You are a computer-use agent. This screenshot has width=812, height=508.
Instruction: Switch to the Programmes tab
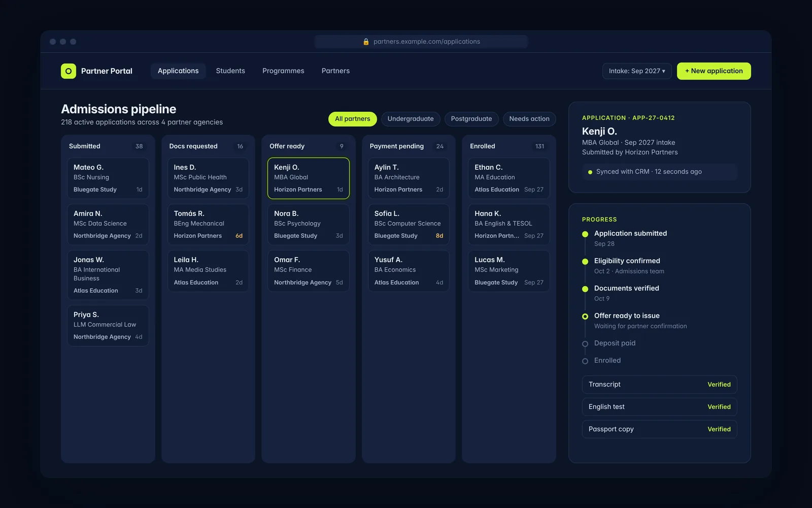[x=283, y=71]
